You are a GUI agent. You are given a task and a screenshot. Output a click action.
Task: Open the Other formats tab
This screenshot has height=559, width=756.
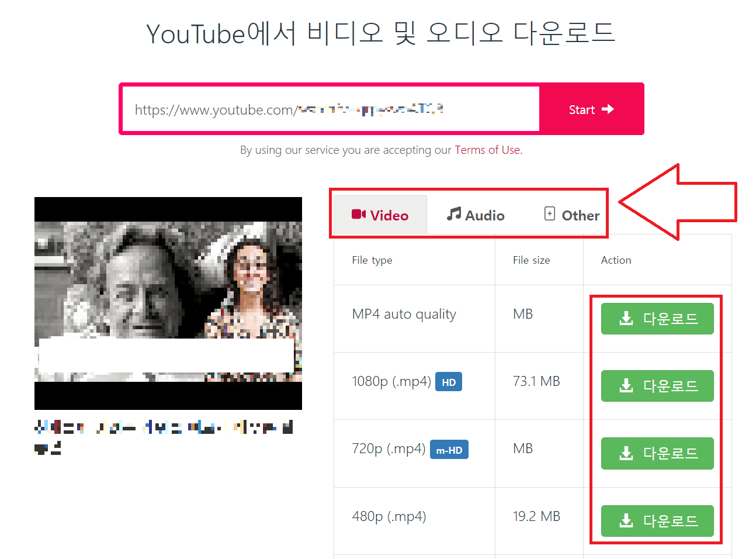[571, 215]
